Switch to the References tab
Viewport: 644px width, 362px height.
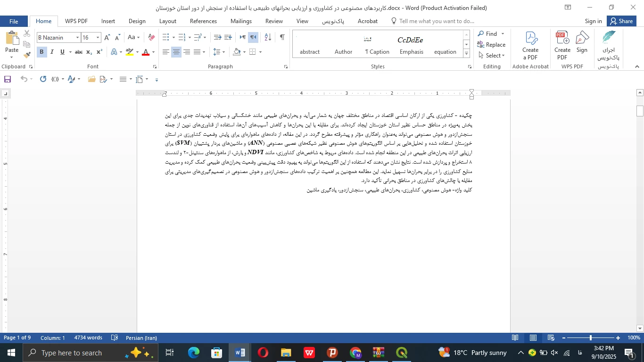coord(203,21)
